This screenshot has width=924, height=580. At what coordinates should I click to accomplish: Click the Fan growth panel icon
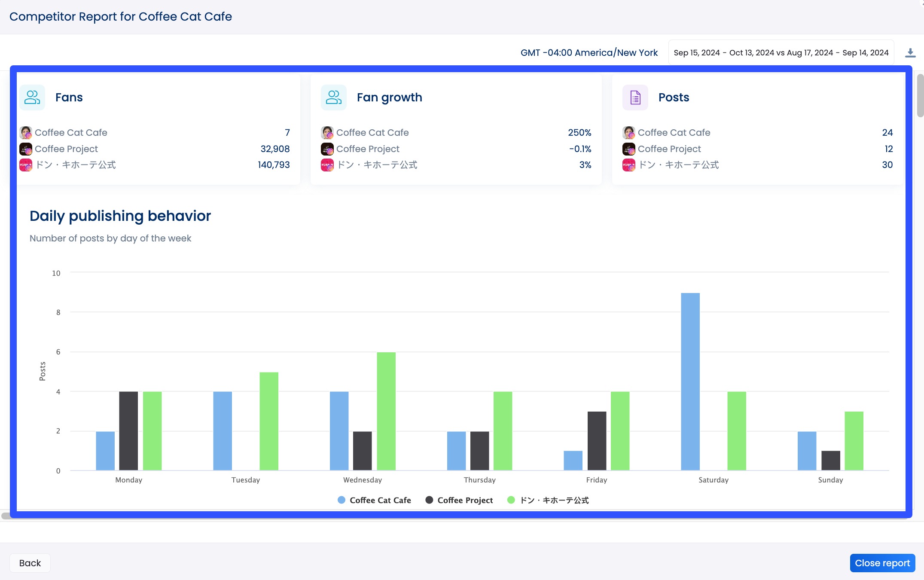333,98
